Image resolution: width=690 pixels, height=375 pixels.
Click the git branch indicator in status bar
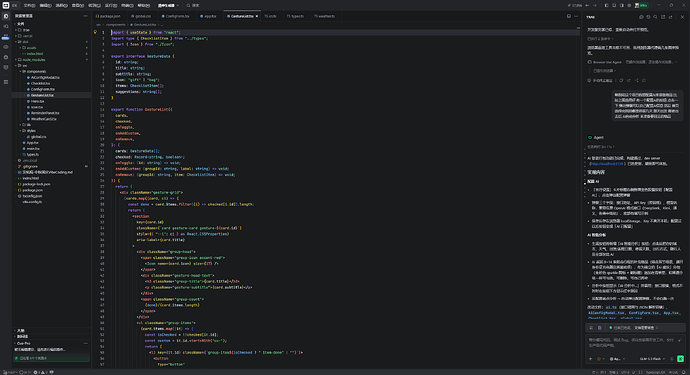point(10,372)
